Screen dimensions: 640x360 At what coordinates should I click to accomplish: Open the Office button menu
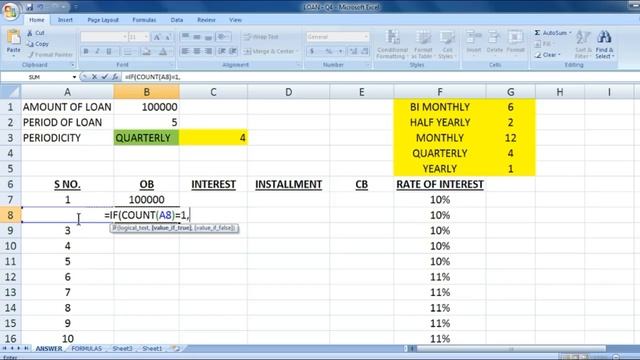coord(10,10)
